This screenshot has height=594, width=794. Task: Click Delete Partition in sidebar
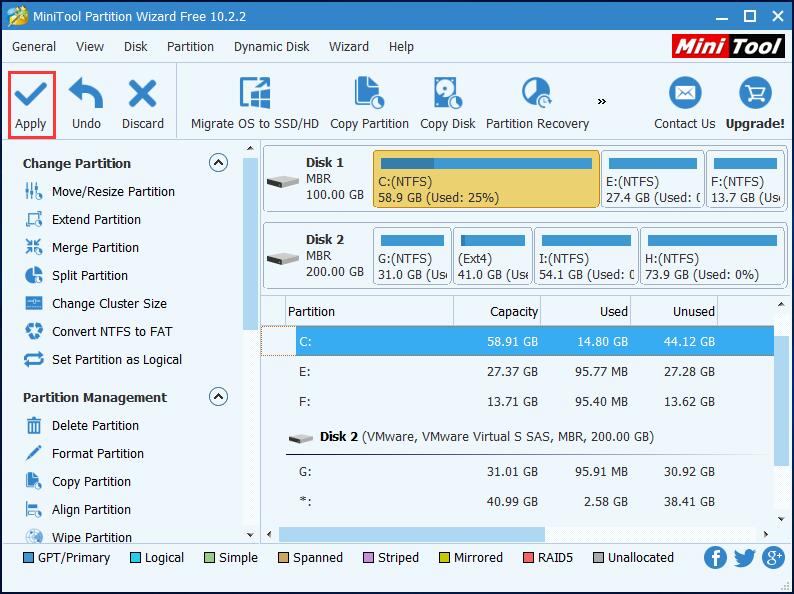(x=82, y=425)
